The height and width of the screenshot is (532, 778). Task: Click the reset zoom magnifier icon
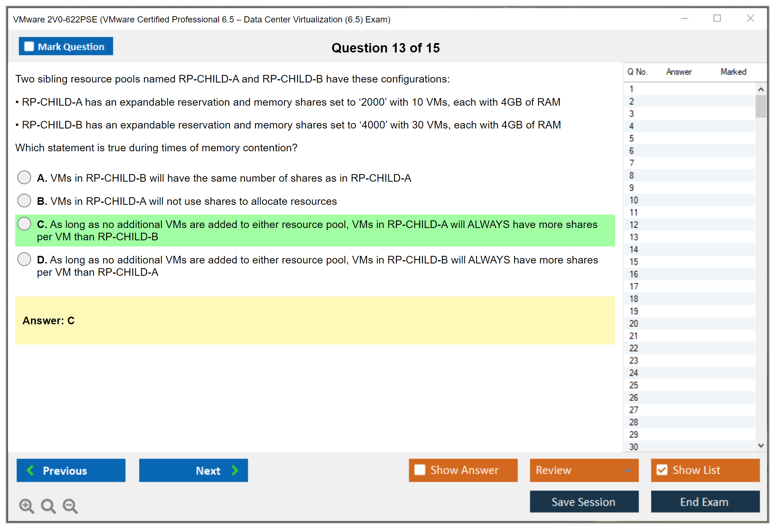(48, 506)
